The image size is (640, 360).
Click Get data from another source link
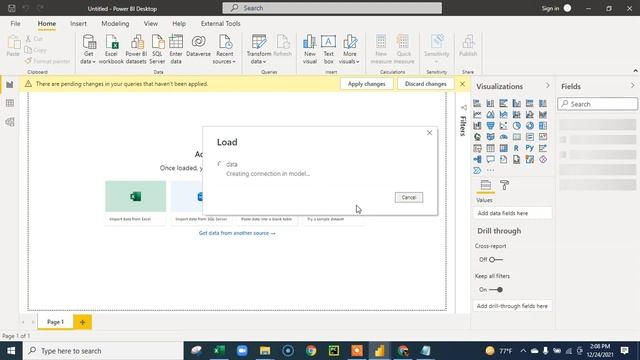[237, 233]
